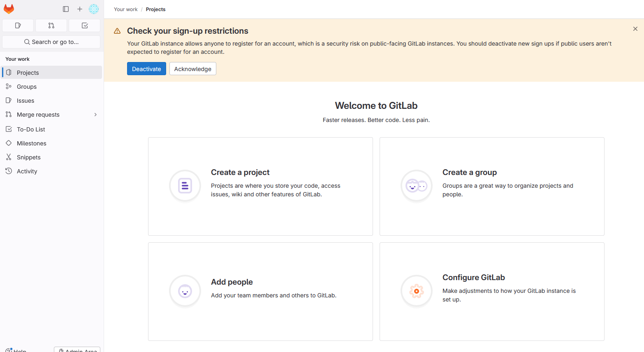644x352 pixels.
Task: Click the Issues sidebar icon
Action: 9,100
